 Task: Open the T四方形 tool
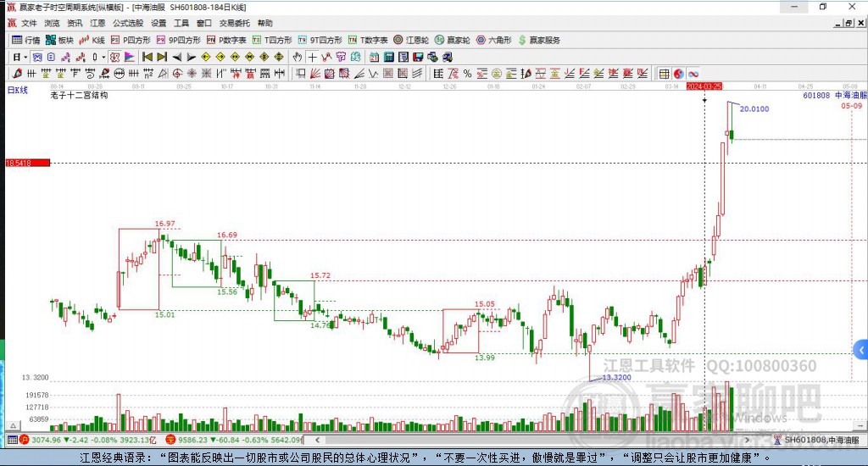(272, 40)
